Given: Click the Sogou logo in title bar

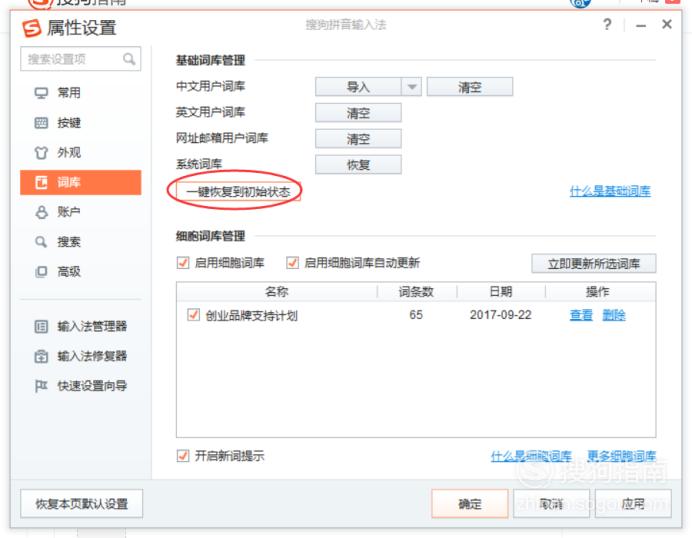Looking at the screenshot, I should click(x=31, y=28).
